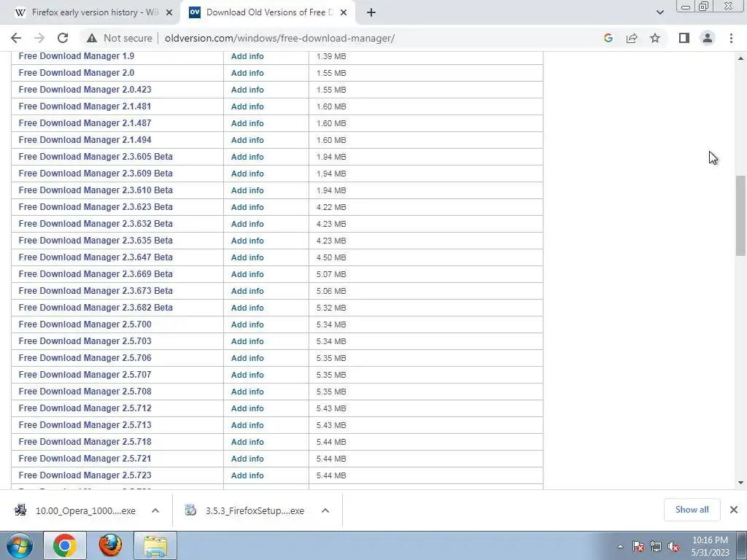The image size is (747, 560).
Task: Click the Chrome taskbar icon
Action: [x=65, y=545]
